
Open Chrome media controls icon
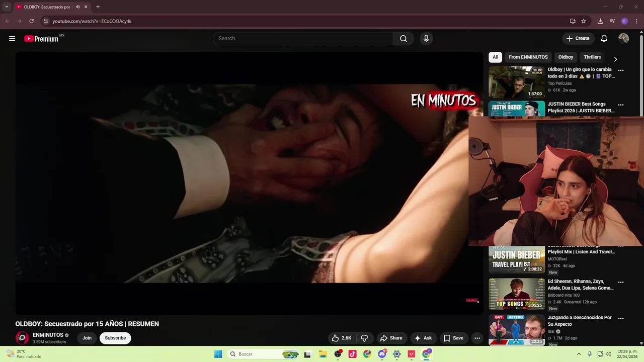point(612,21)
